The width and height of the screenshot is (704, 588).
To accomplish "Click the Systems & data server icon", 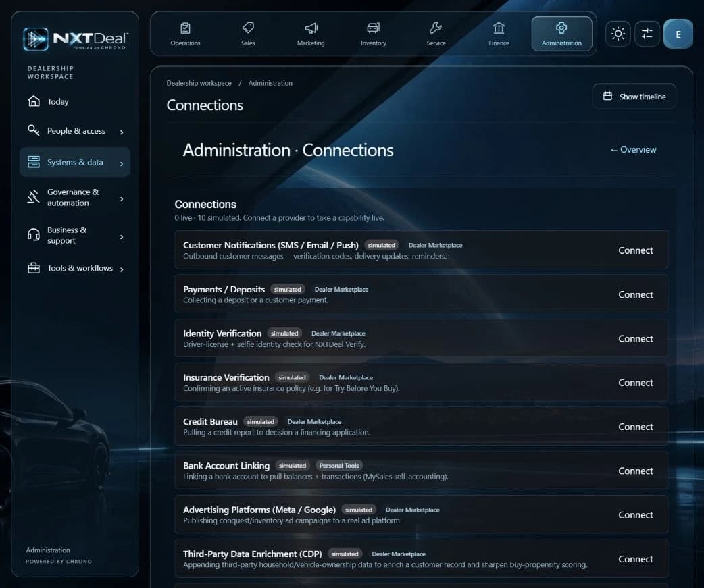I will tap(34, 162).
